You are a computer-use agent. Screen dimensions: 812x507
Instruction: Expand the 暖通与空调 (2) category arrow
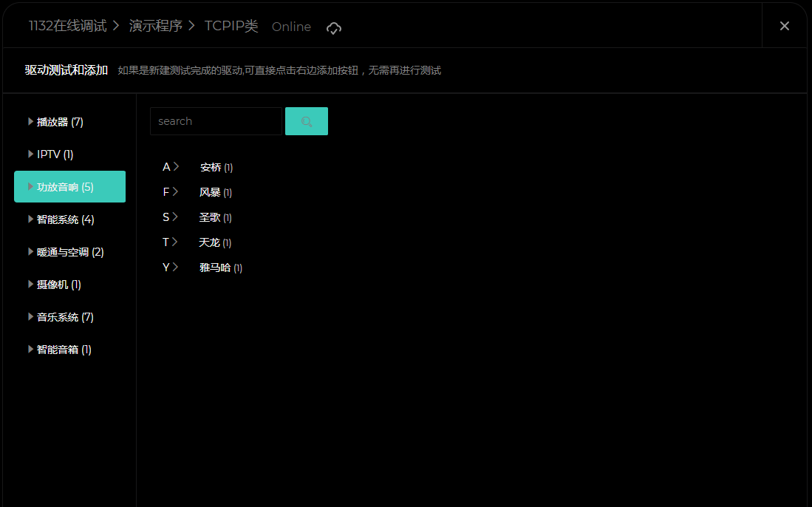click(x=30, y=252)
